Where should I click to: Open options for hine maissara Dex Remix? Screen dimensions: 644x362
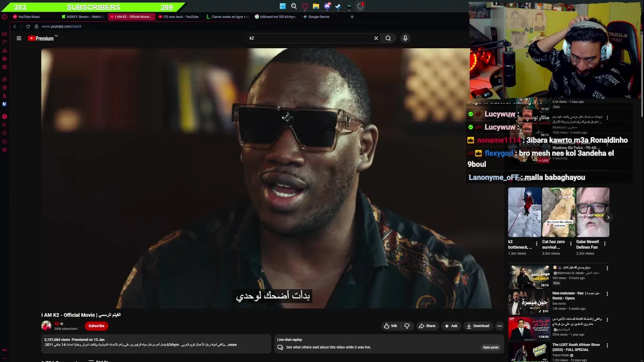(607, 294)
